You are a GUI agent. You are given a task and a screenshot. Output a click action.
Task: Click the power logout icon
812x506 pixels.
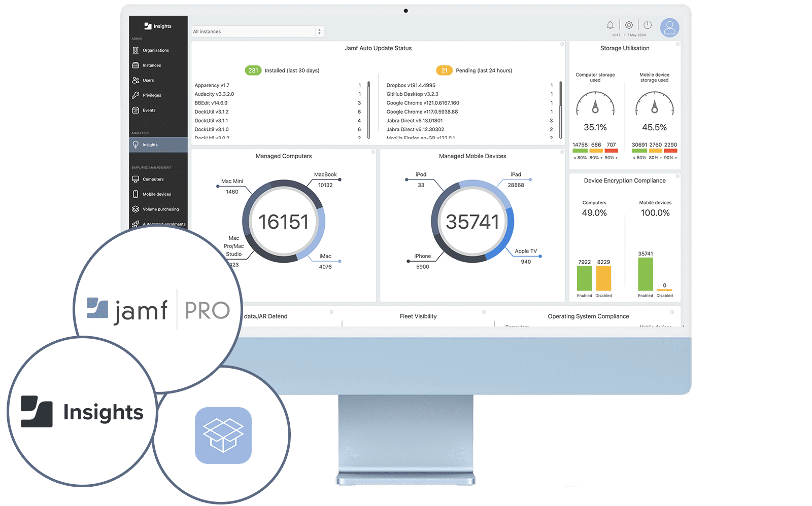pyautogui.click(x=648, y=25)
